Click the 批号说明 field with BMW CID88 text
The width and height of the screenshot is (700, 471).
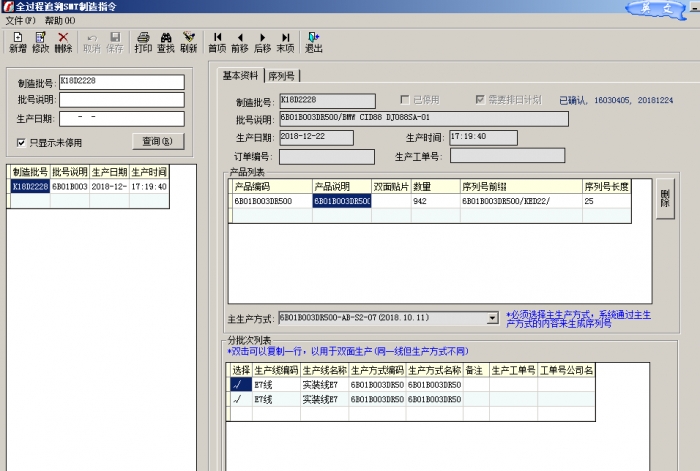(x=424, y=119)
